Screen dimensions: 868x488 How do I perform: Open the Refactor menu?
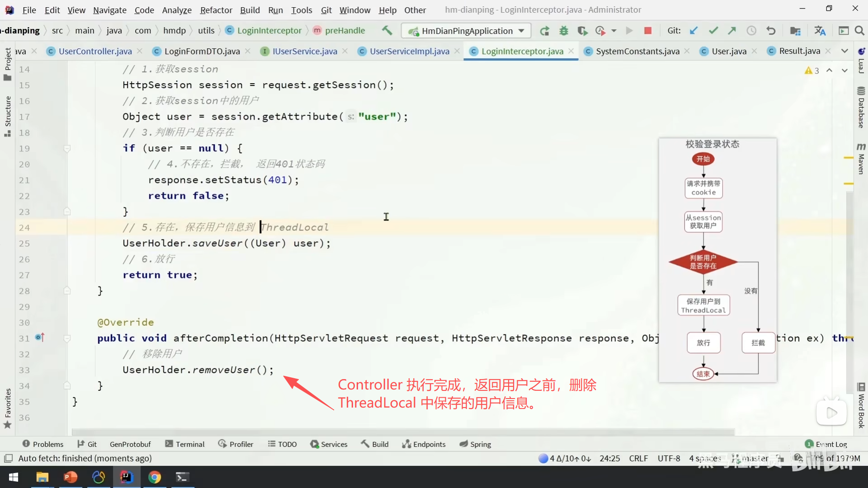216,10
